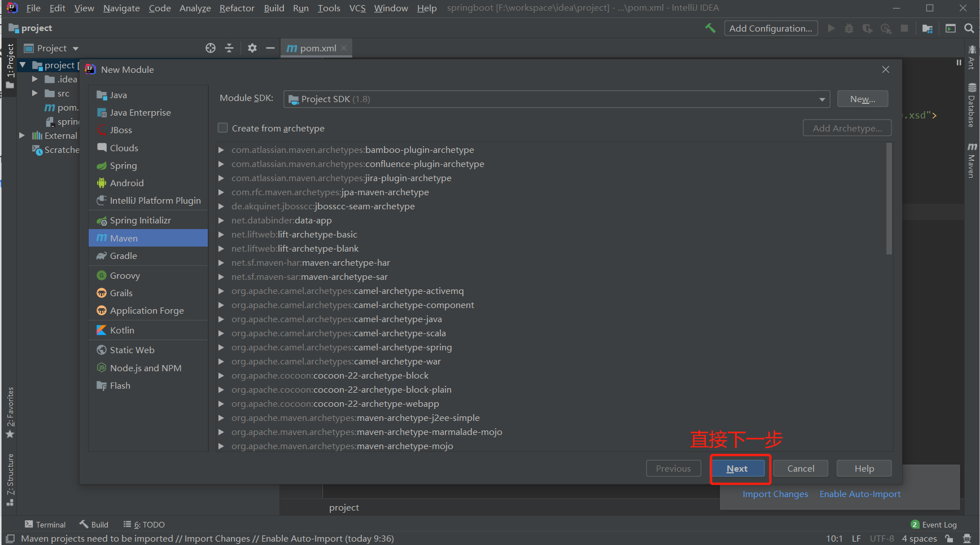Hide the Project panel with minus icon
The height and width of the screenshot is (545, 980).
click(x=270, y=48)
